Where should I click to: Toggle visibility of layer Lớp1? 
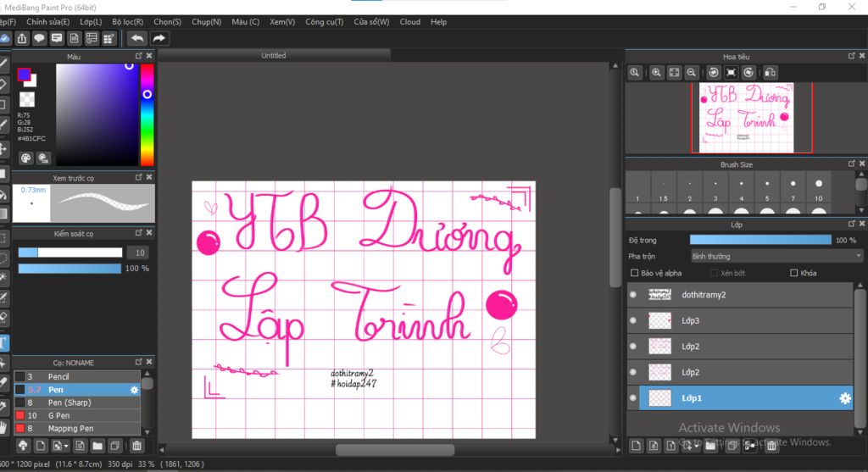(x=633, y=397)
